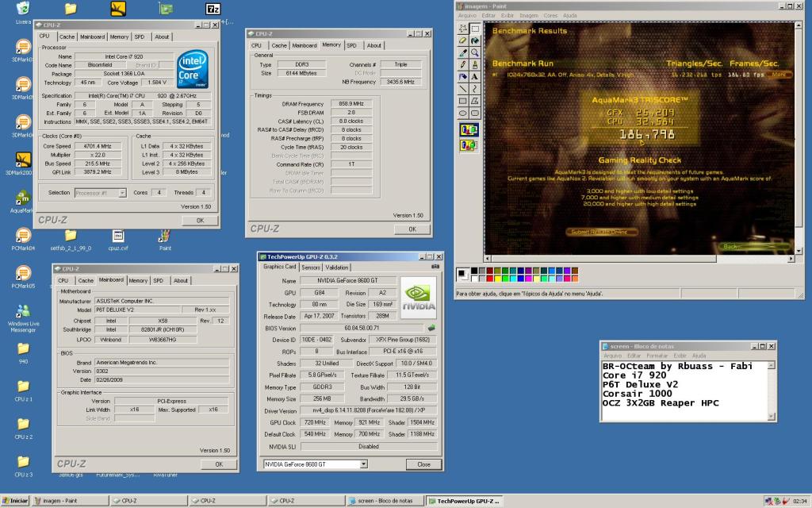Pick the Polygon tool in Paint
Screen dimensions: 812x508
pos(475,101)
